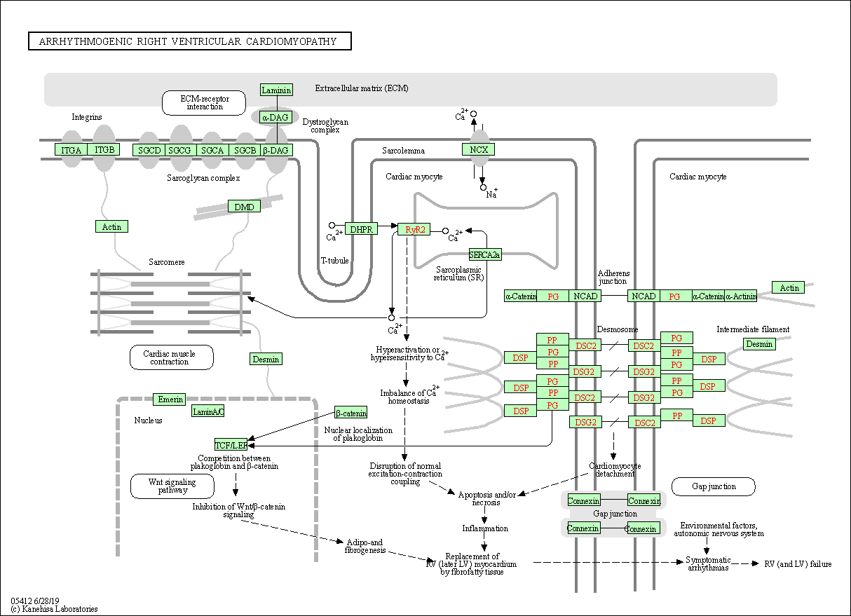
Task: Select the LaminA/C gene box
Action: [x=208, y=411]
